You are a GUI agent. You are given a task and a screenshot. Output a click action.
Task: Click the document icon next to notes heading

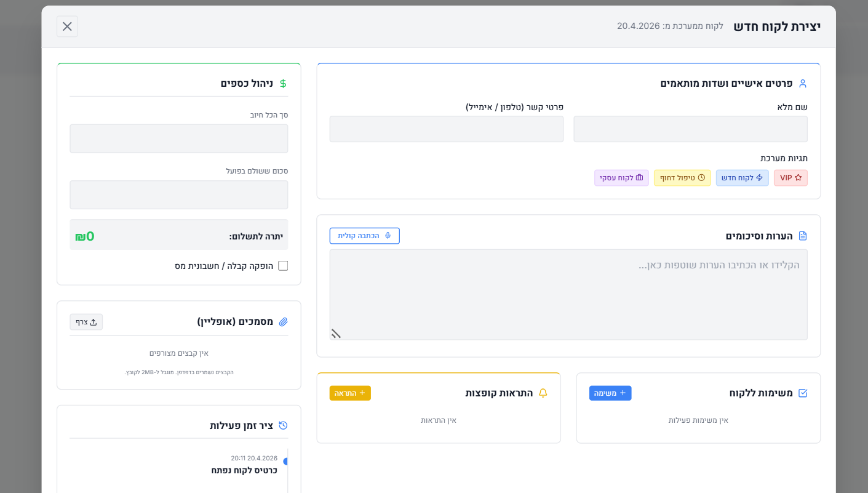pyautogui.click(x=802, y=236)
